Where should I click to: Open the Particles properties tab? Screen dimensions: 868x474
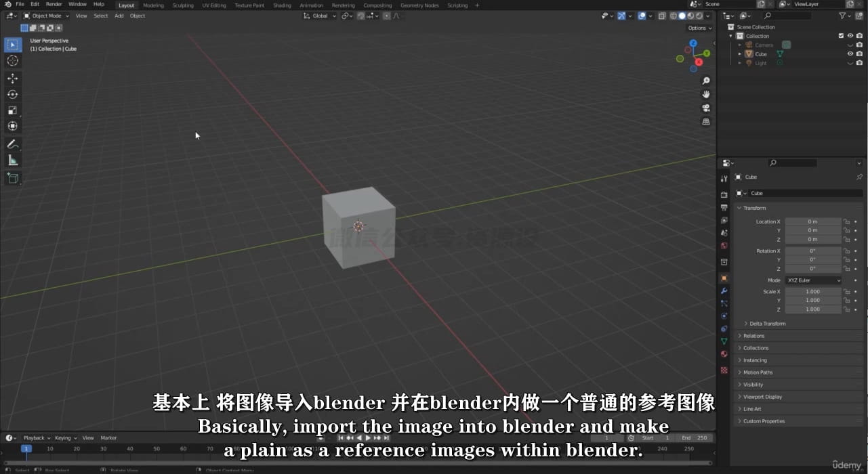tap(724, 303)
